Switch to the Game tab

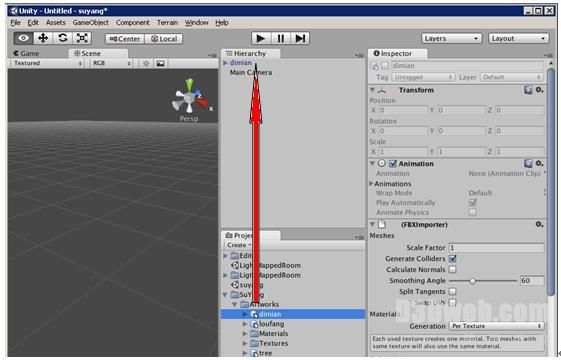26,53
